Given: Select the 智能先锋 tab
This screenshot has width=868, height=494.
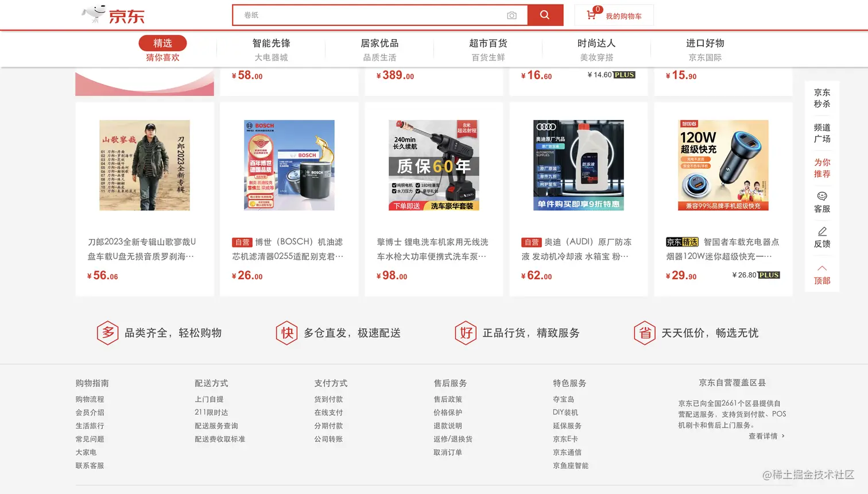Looking at the screenshot, I should tap(271, 43).
